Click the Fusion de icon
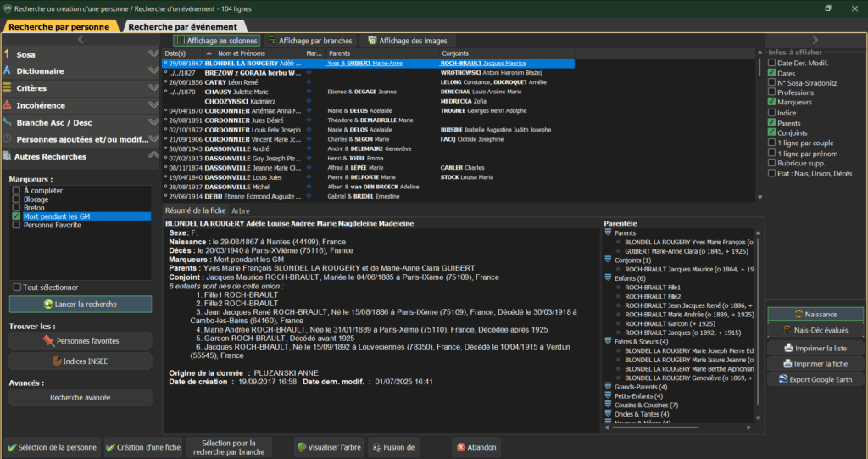The image size is (868, 459). click(x=377, y=447)
